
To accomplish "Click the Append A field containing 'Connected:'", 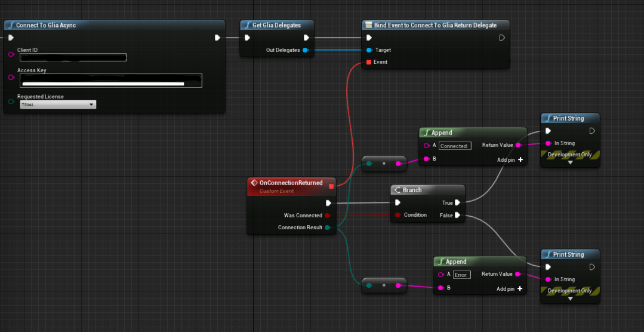I will (455, 146).
